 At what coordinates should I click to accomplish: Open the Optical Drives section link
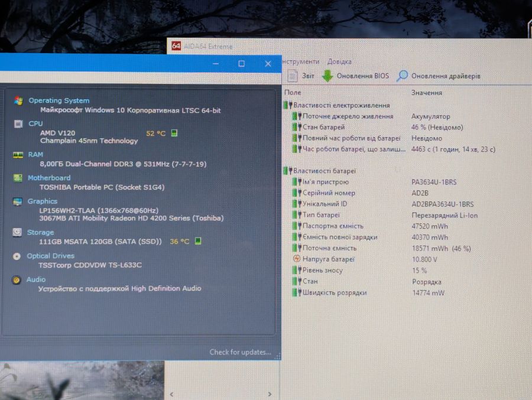pyautogui.click(x=51, y=255)
